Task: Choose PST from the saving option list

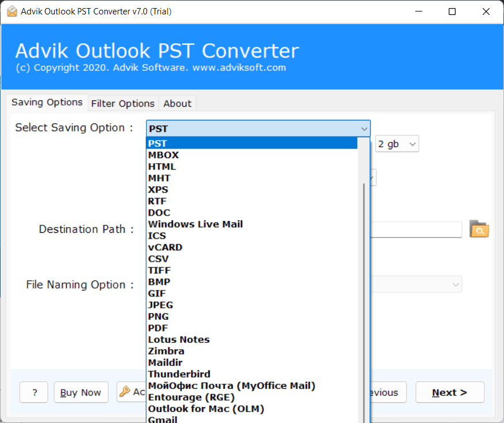Action: coord(252,143)
